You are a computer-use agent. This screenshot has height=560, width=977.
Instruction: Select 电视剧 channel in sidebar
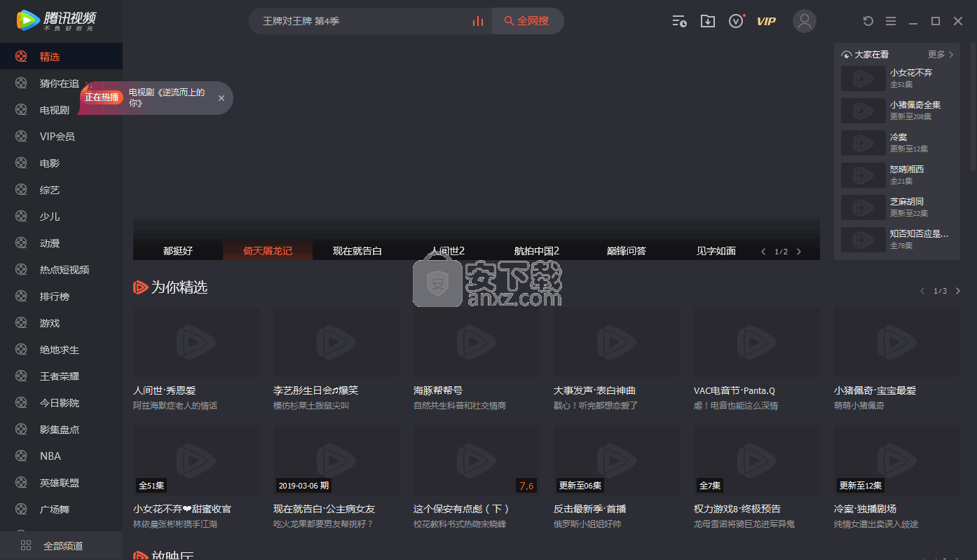pyautogui.click(x=54, y=110)
